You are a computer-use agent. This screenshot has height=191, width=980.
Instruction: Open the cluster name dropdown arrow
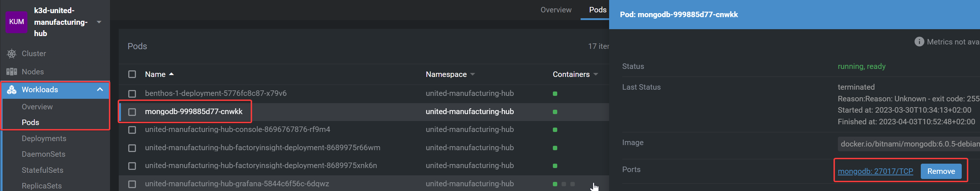pos(99,22)
